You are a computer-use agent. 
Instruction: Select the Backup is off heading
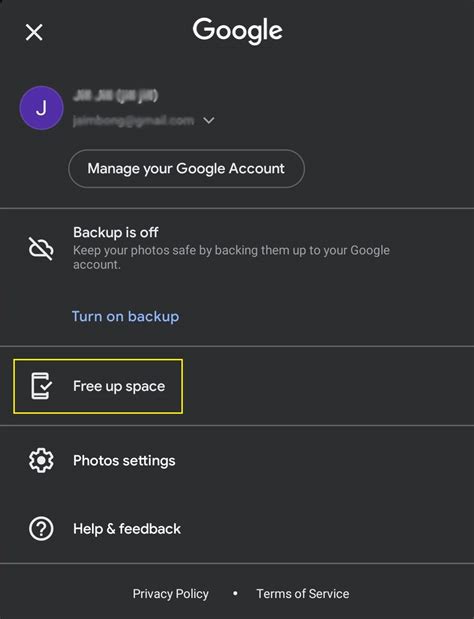[x=116, y=233]
